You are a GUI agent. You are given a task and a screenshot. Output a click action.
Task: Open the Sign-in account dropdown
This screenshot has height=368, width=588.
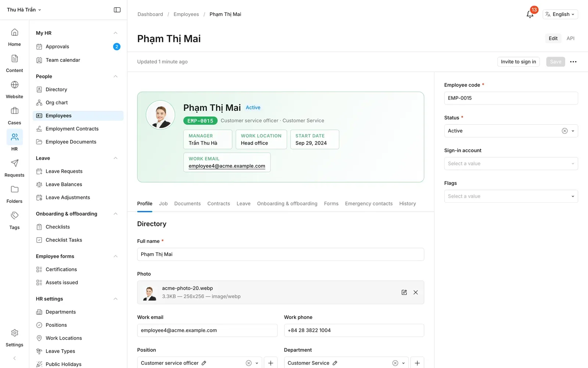[x=511, y=164]
